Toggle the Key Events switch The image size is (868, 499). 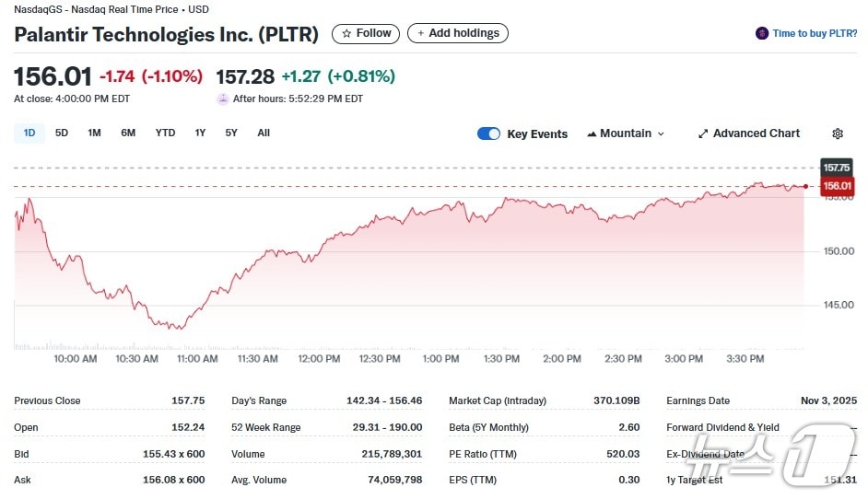coord(488,133)
